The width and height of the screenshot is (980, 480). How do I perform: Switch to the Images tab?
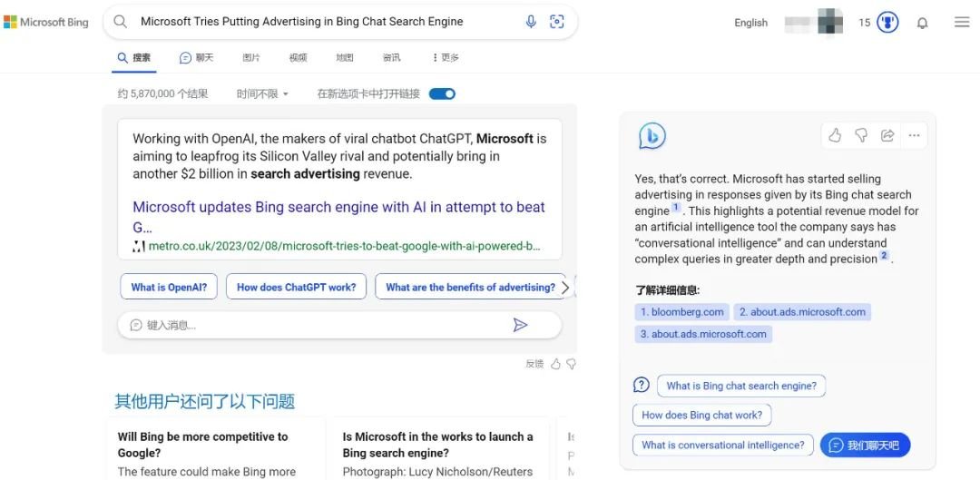251,57
